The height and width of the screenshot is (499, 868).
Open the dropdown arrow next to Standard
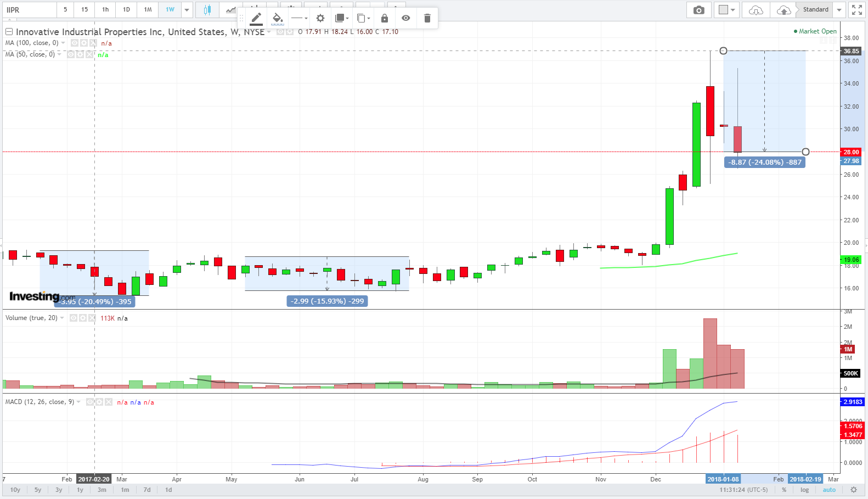839,10
